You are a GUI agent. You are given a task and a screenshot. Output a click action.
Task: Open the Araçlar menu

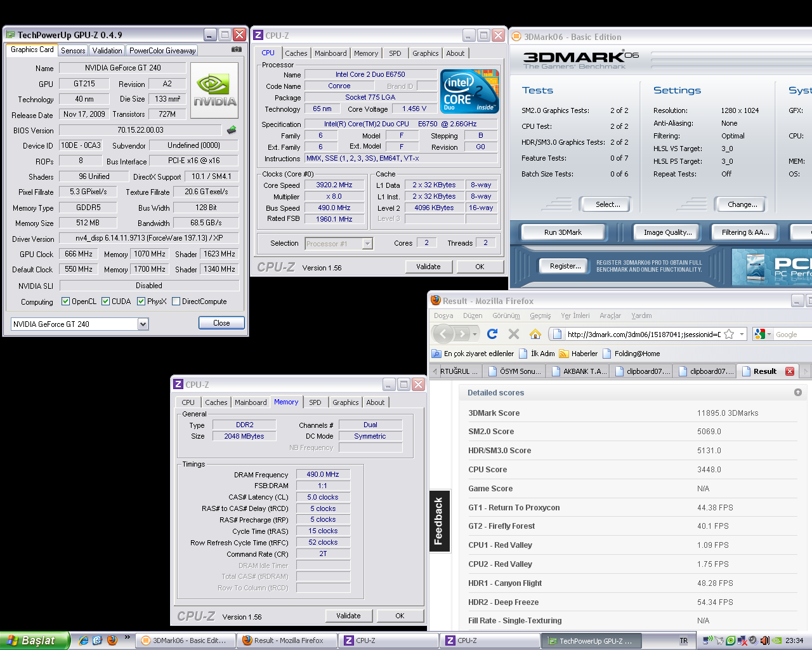[610, 315]
